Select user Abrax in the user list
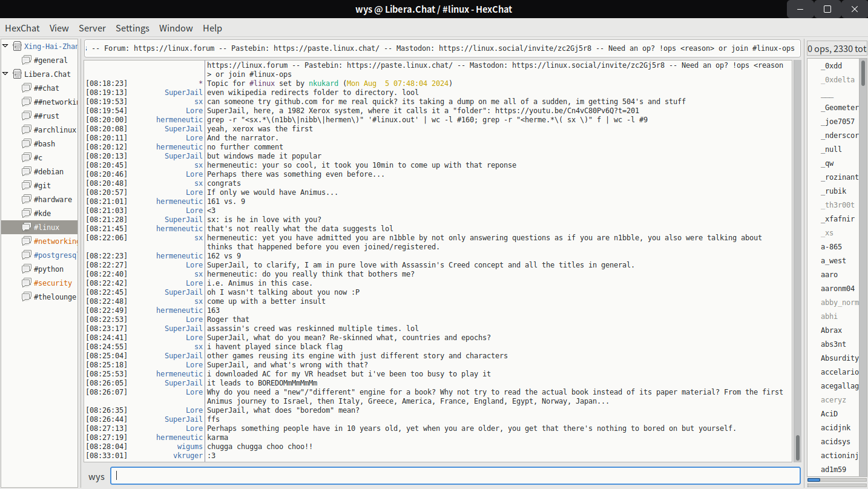 click(831, 330)
